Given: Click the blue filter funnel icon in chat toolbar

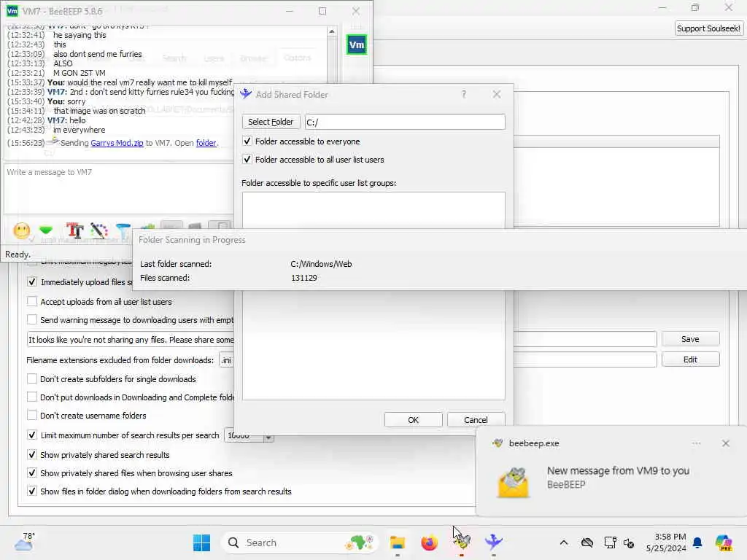Looking at the screenshot, I should (123, 232).
